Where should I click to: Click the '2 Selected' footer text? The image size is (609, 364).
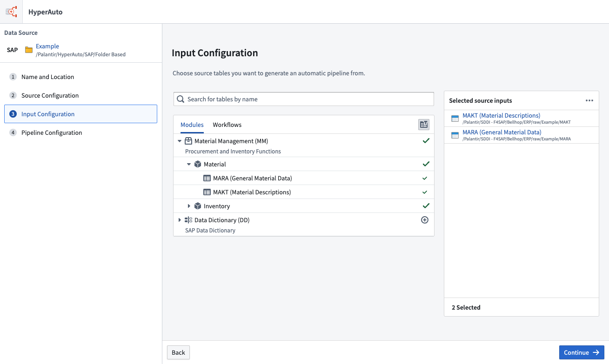coord(466,307)
